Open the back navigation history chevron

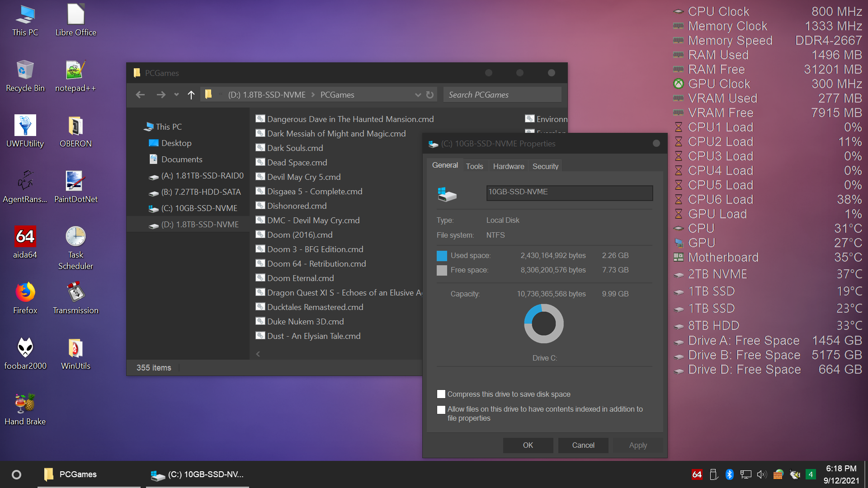(x=176, y=95)
